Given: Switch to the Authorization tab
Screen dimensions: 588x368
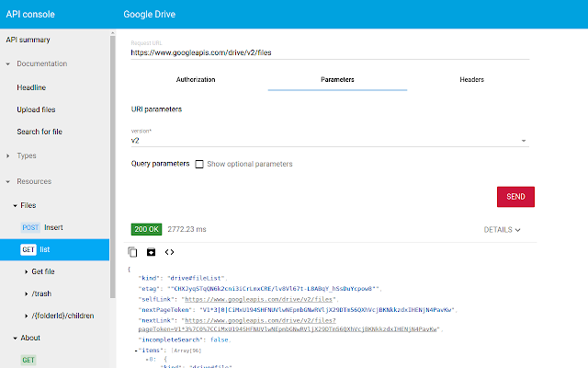Looking at the screenshot, I should pos(196,80).
